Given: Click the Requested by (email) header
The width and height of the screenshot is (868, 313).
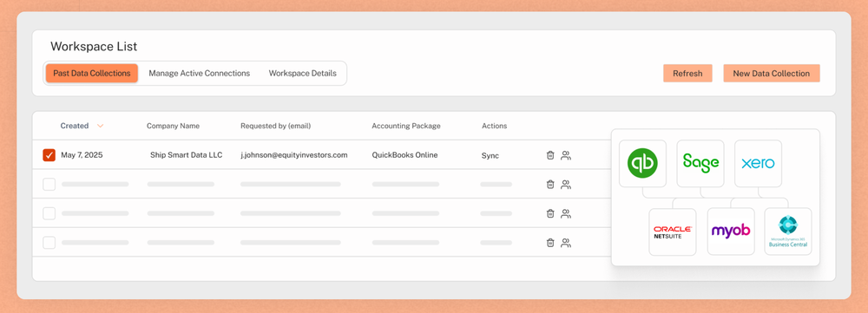Looking at the screenshot, I should [x=276, y=126].
